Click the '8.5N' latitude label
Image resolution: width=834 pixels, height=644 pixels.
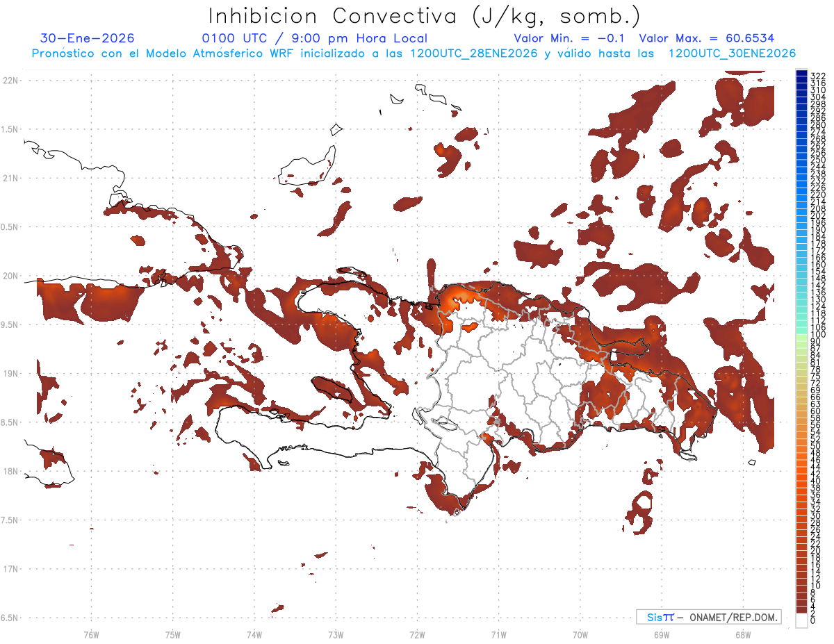click(10, 422)
